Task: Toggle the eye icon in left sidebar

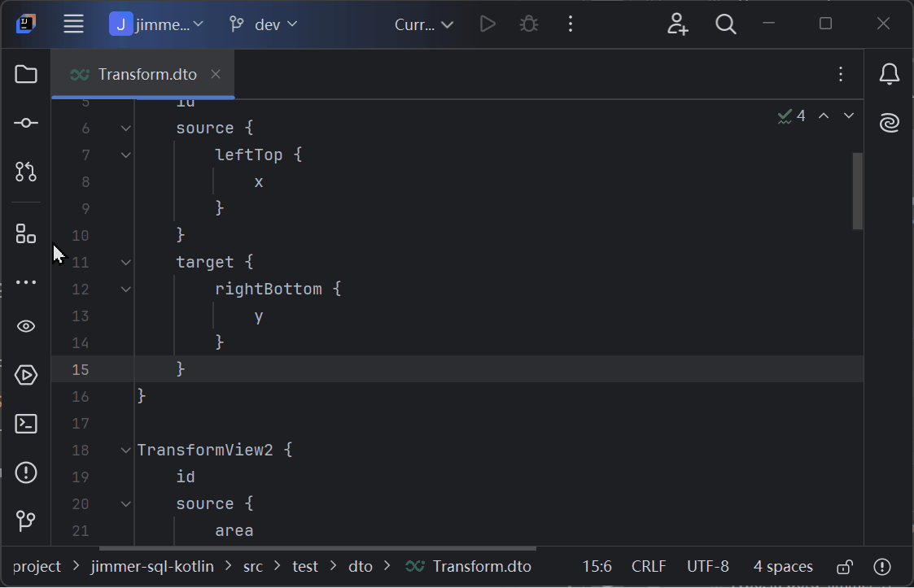Action: (x=26, y=326)
